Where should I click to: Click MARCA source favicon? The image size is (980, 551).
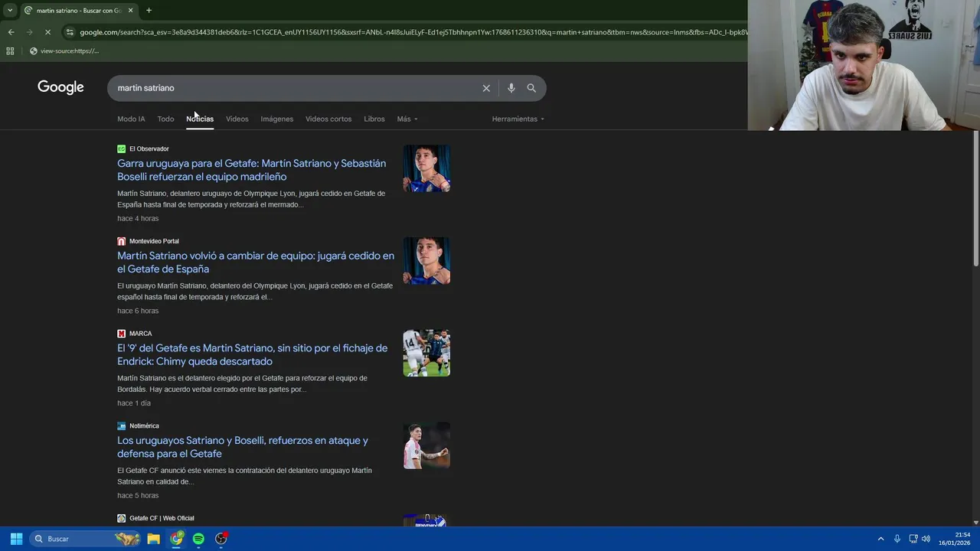121,334
